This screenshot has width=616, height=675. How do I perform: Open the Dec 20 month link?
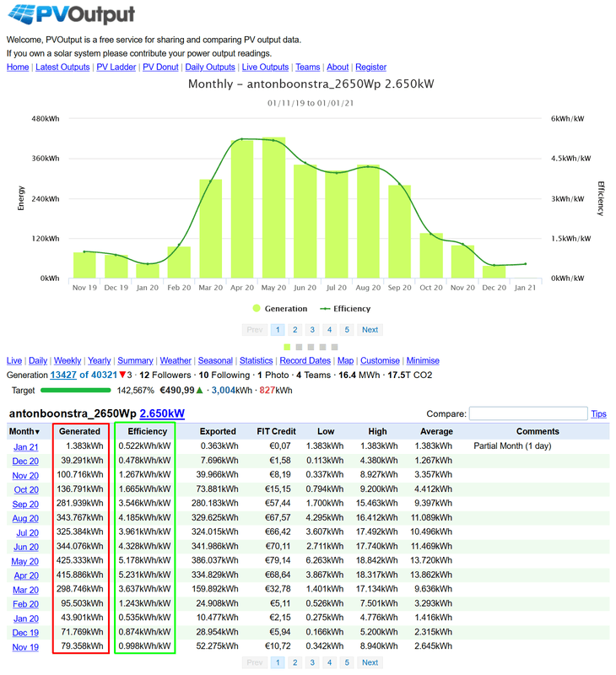pos(25,462)
